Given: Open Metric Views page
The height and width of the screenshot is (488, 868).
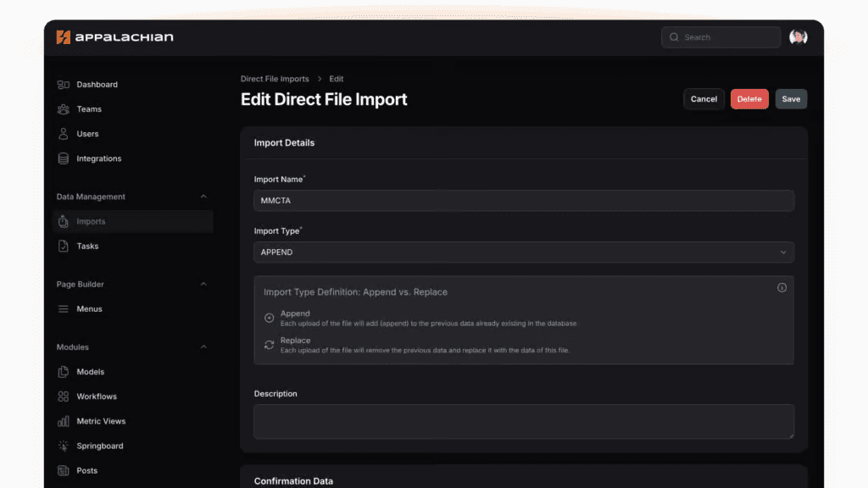Looking at the screenshot, I should point(102,421).
